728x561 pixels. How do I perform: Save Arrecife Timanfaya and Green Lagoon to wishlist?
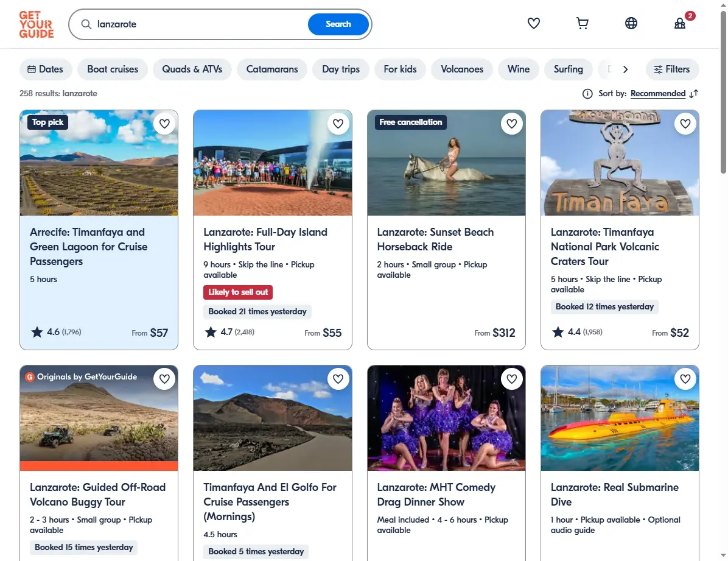(164, 124)
